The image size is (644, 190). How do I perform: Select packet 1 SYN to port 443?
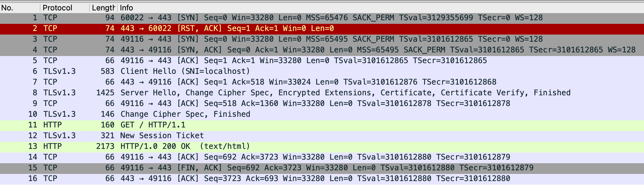click(x=322, y=18)
